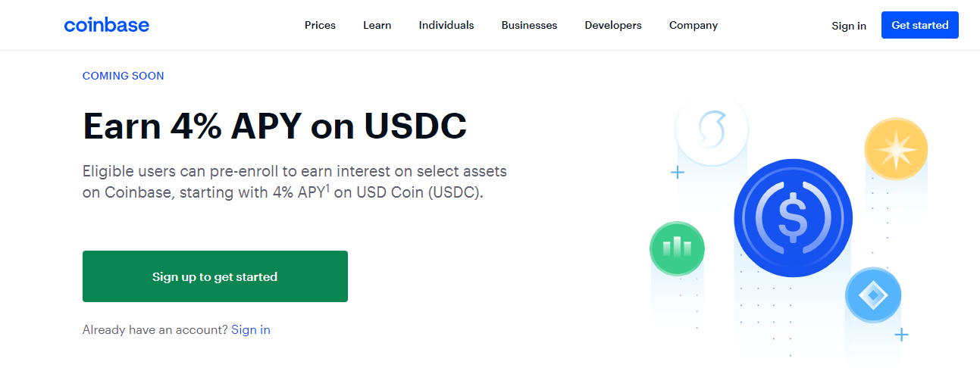Follow the Sign in link below the signup button

[251, 329]
